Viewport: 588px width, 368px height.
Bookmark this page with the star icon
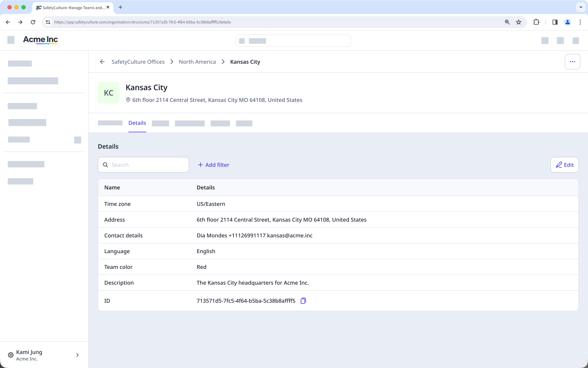[519, 22]
